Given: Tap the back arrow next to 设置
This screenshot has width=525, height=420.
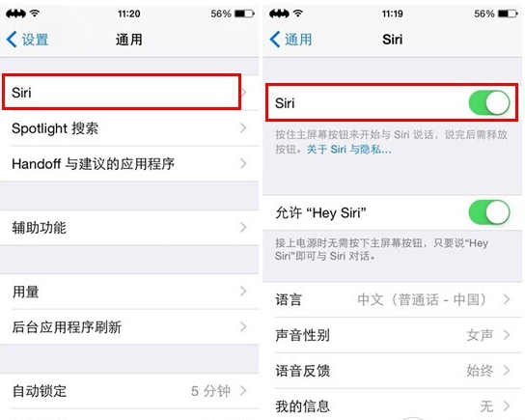Looking at the screenshot, I should click(x=12, y=40).
